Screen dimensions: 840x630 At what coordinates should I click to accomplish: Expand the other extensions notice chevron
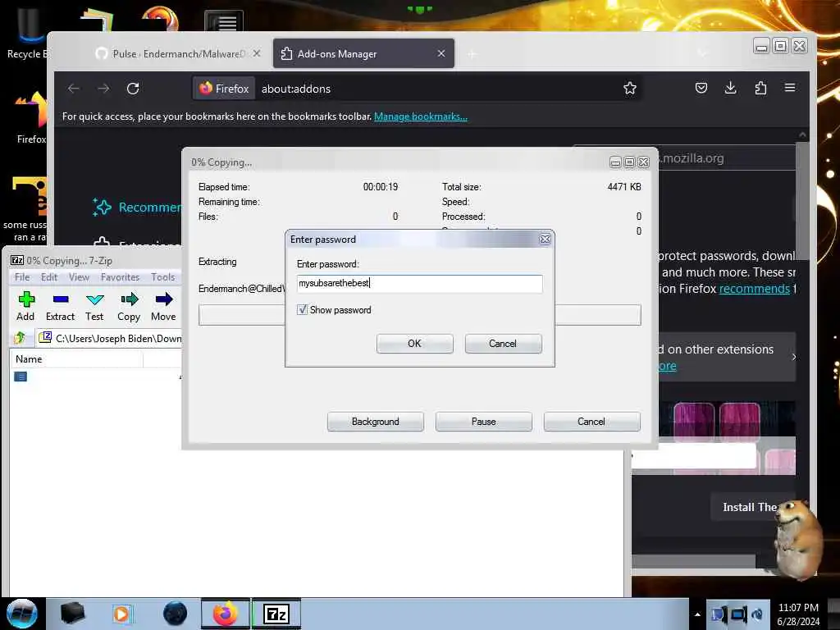pyautogui.click(x=793, y=358)
